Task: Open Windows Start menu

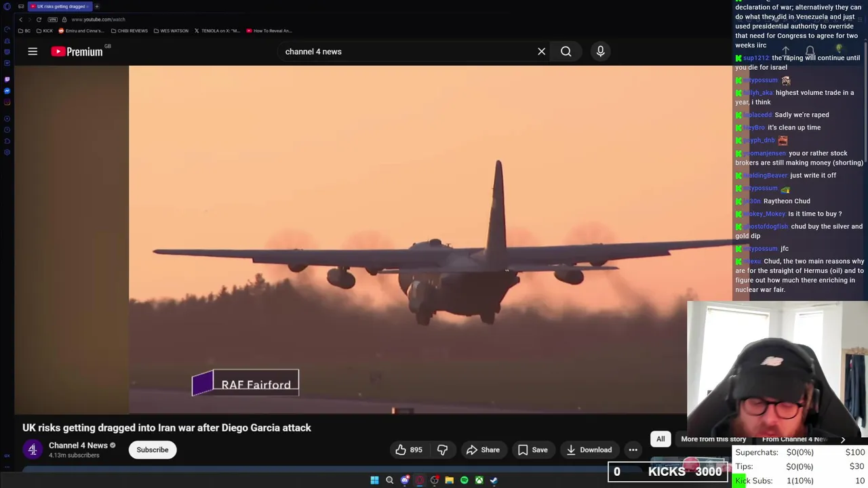Action: coord(374,481)
